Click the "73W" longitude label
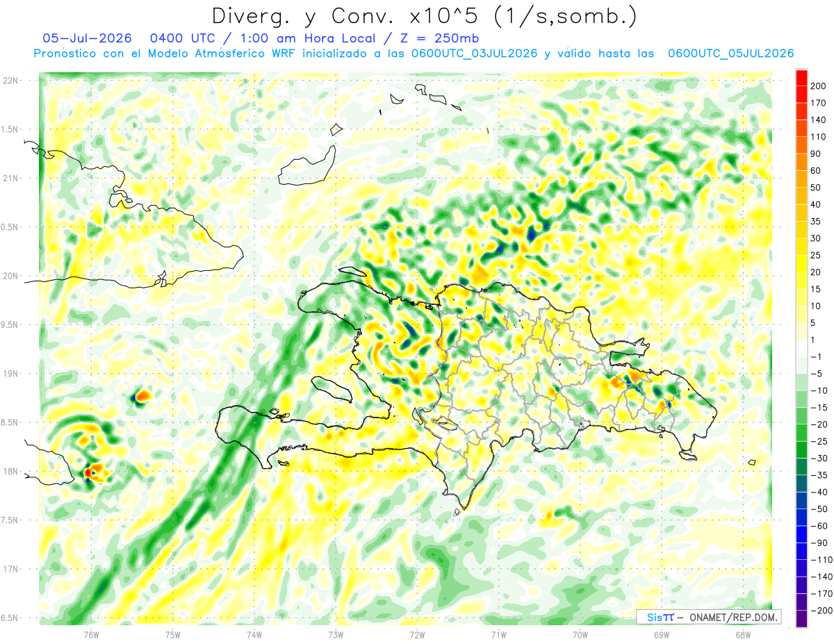 tap(336, 635)
